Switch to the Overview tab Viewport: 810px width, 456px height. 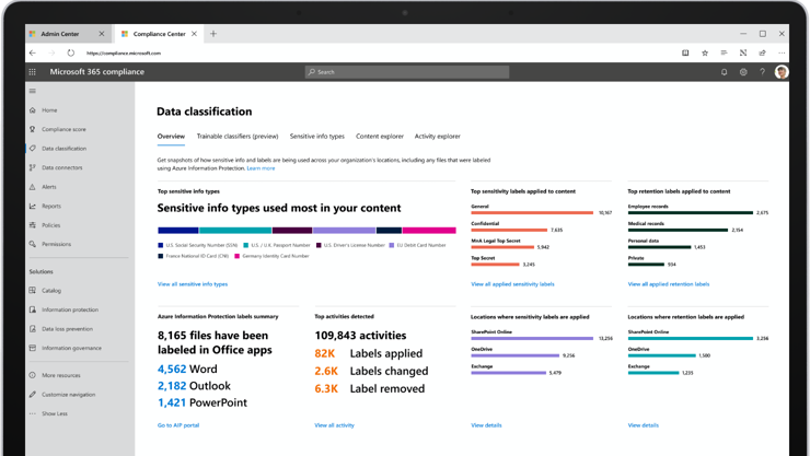click(171, 136)
